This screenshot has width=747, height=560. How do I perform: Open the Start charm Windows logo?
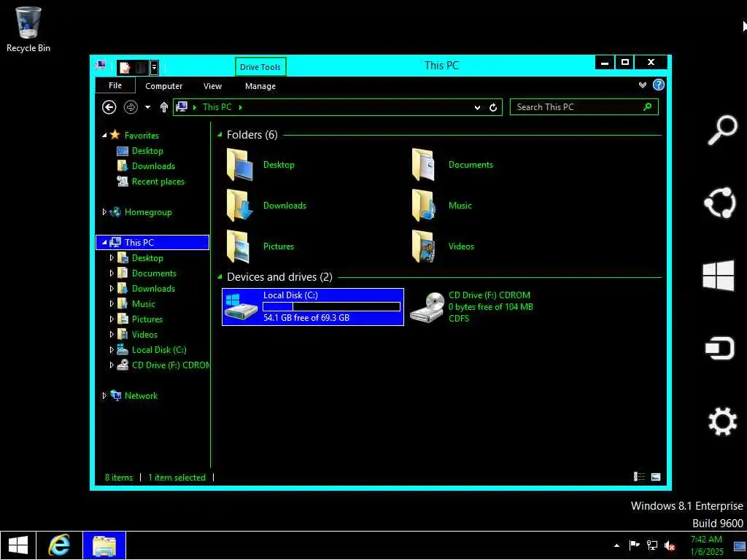(719, 275)
